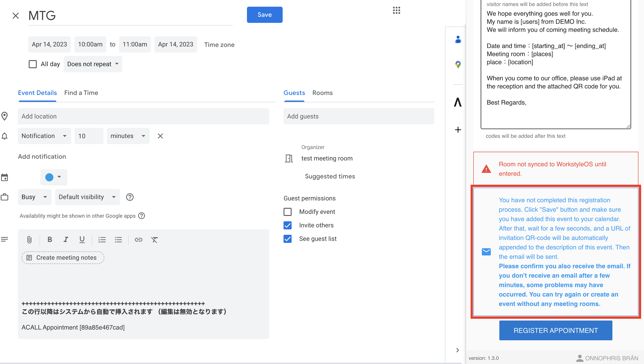Click the plus icon to get add-ons
The image size is (644, 364).
[458, 129]
